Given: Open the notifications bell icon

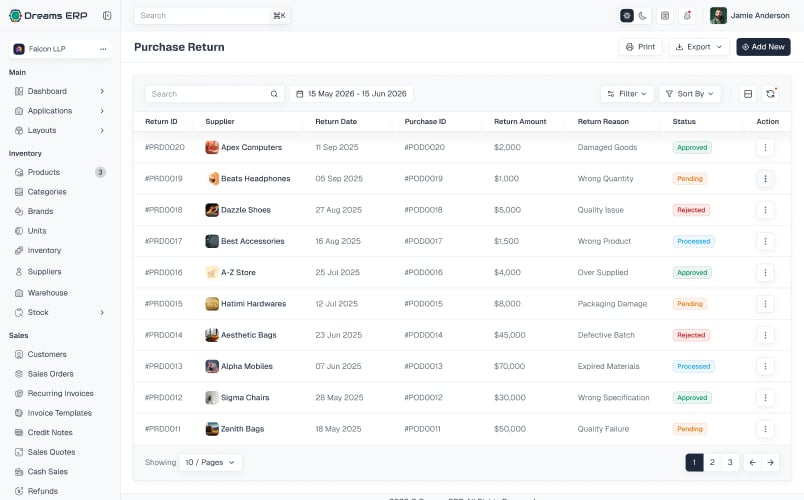Looking at the screenshot, I should tap(687, 16).
